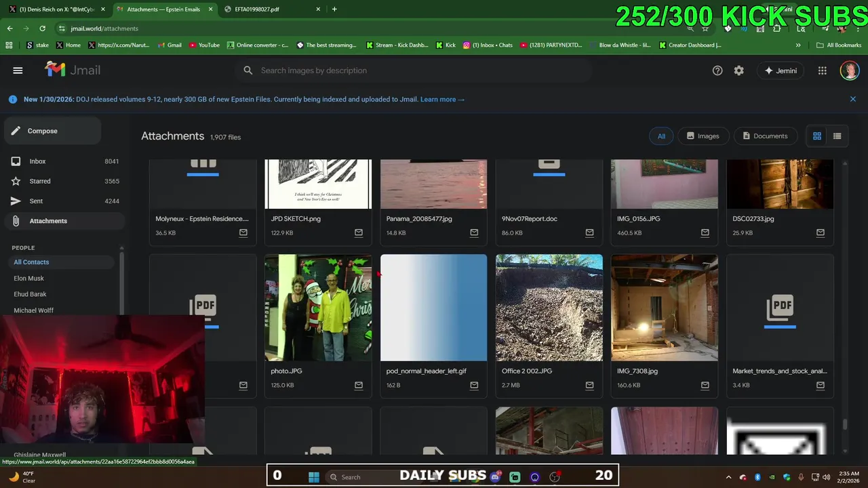Go back to the previous page
Image resolution: width=868 pixels, height=488 pixels.
point(9,28)
